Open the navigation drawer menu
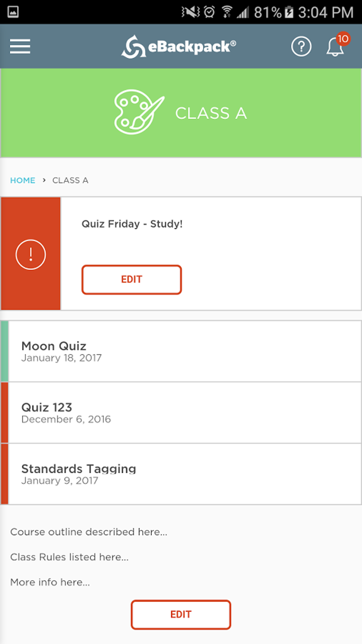The height and width of the screenshot is (644, 362). 20,46
